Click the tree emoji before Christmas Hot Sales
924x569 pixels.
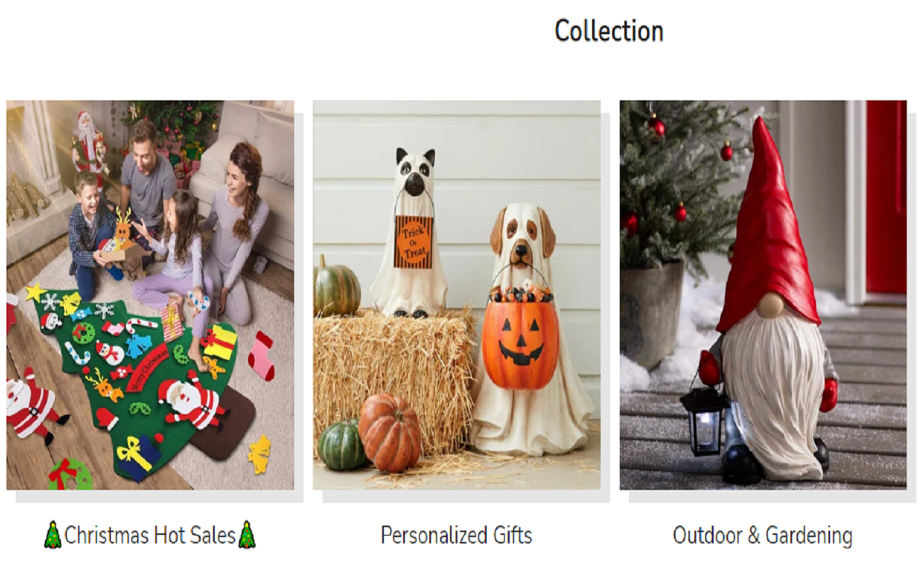(53, 535)
